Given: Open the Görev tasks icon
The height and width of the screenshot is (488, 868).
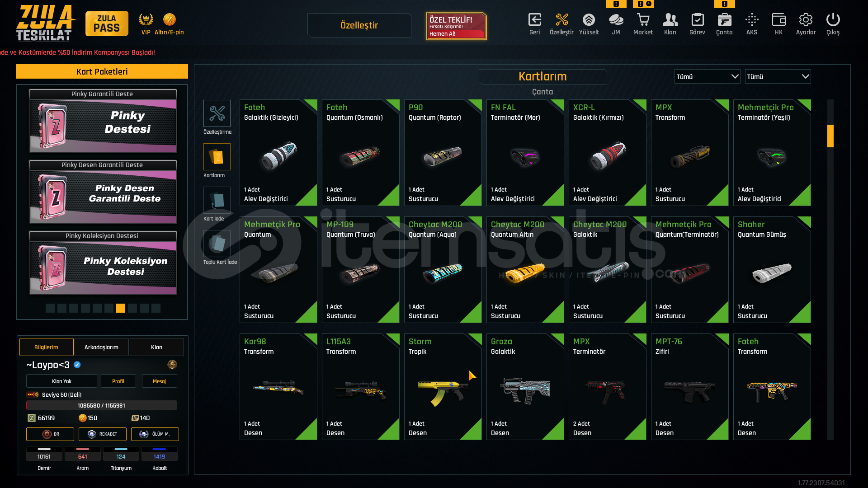Looking at the screenshot, I should pyautogui.click(x=698, y=20).
